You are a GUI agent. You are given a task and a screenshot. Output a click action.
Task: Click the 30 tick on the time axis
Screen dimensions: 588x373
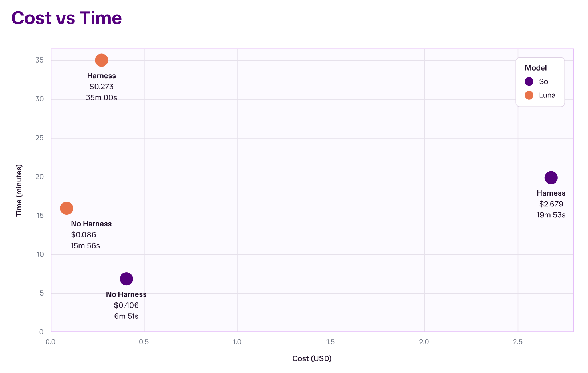40,99
